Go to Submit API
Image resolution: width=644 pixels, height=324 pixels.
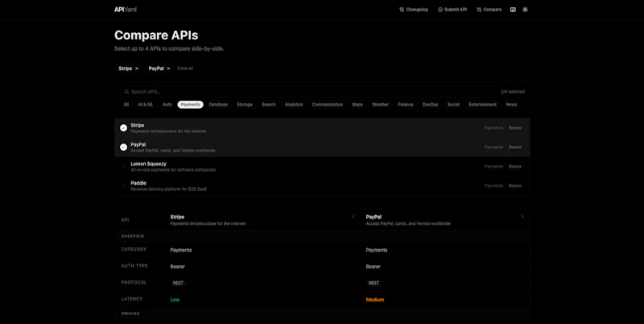[x=452, y=10]
